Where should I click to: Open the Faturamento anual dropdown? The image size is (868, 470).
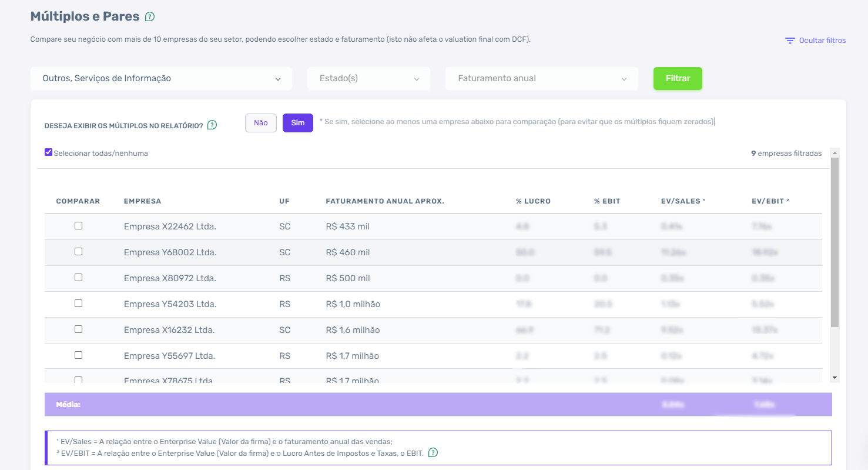pos(541,78)
